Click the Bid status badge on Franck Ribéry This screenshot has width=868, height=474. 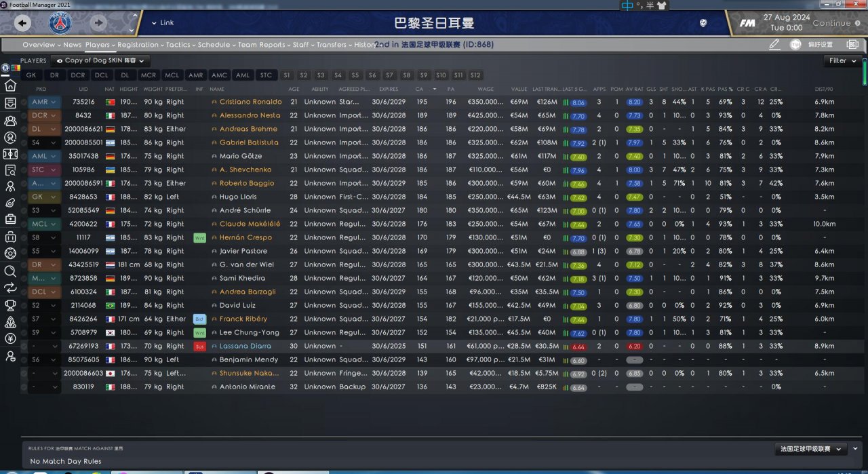pyautogui.click(x=199, y=319)
